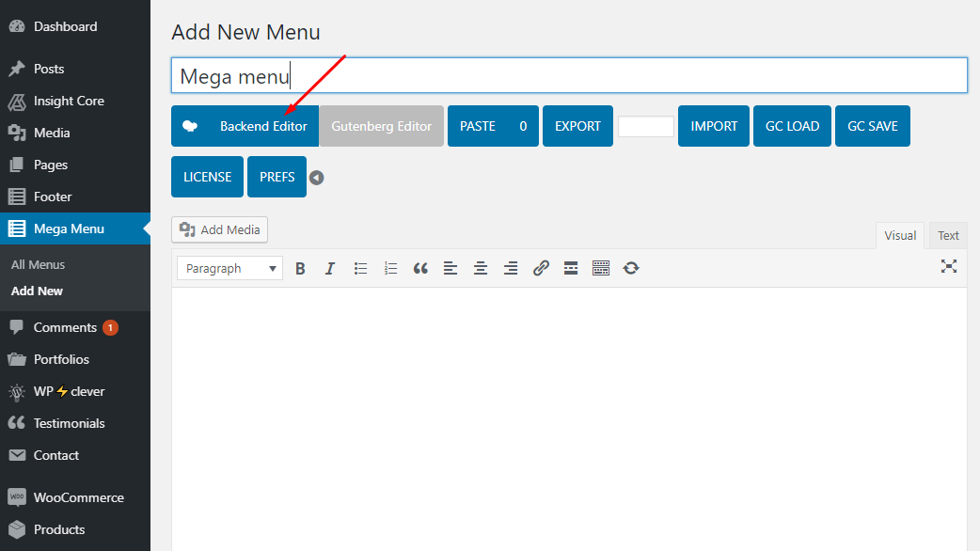Insert Read More tag

571,269
